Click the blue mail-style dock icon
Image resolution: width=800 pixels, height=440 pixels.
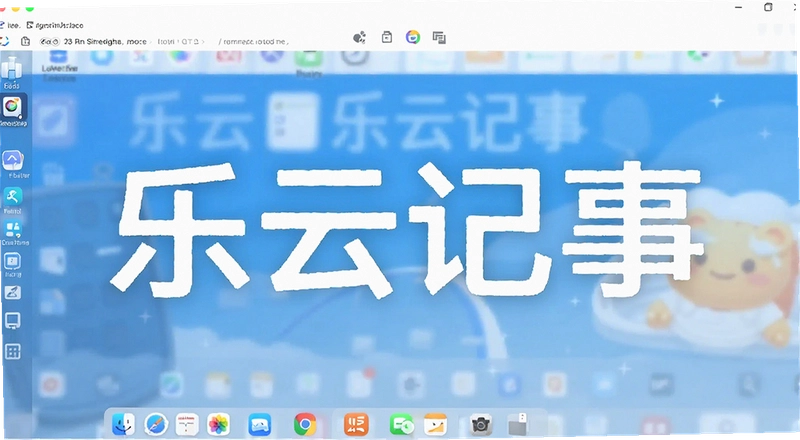click(260, 425)
